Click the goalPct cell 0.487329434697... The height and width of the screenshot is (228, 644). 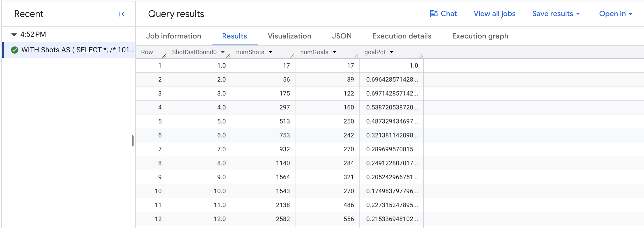click(x=392, y=121)
